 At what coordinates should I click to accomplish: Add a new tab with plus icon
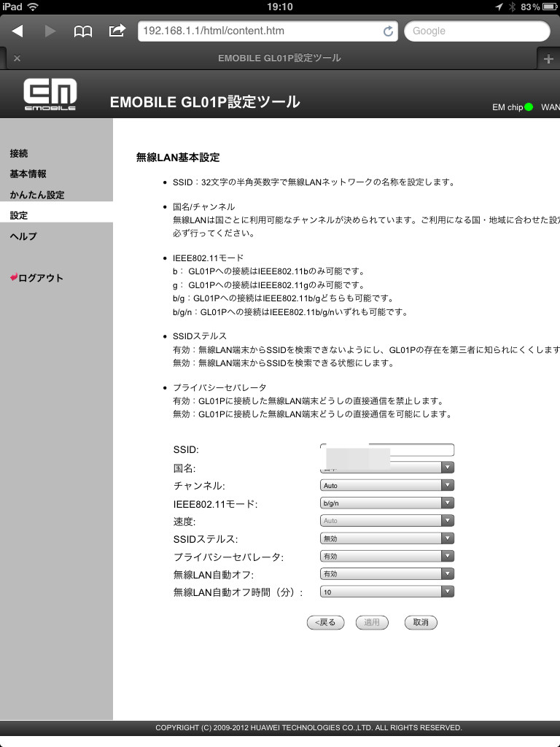548,58
